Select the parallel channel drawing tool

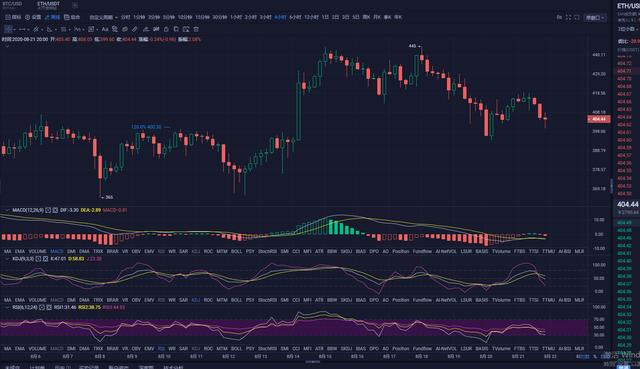coord(36,29)
